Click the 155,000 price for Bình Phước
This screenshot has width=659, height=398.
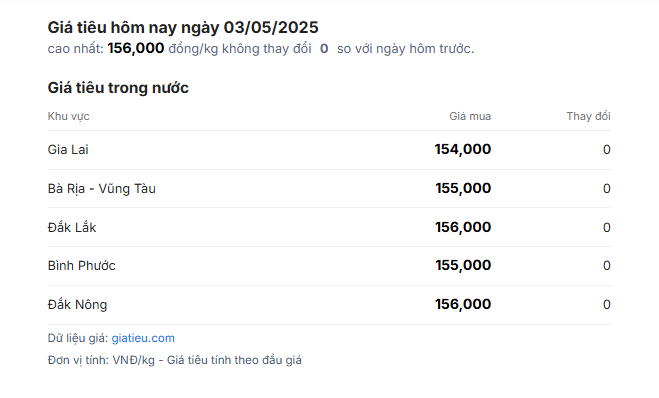pos(463,266)
